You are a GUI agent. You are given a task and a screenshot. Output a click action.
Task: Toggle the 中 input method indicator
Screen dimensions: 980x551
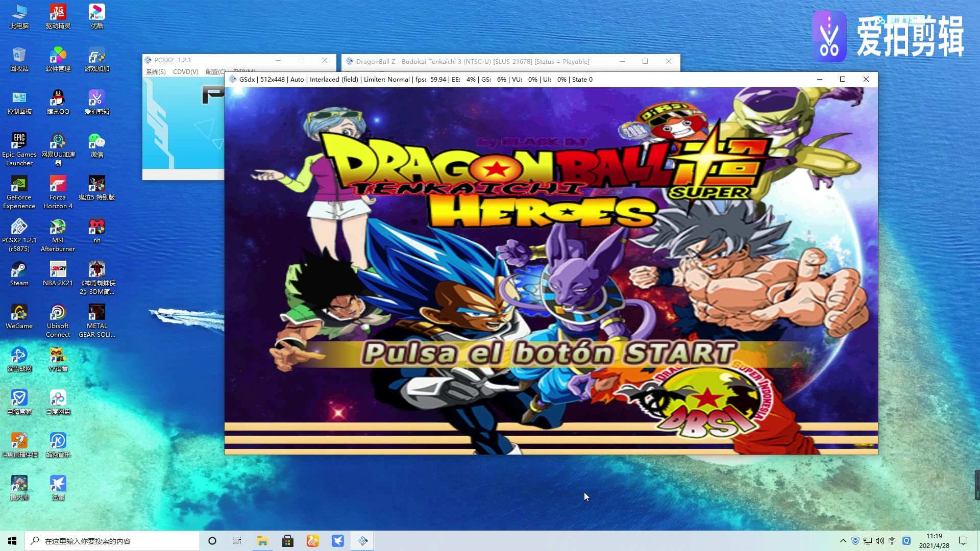point(892,541)
